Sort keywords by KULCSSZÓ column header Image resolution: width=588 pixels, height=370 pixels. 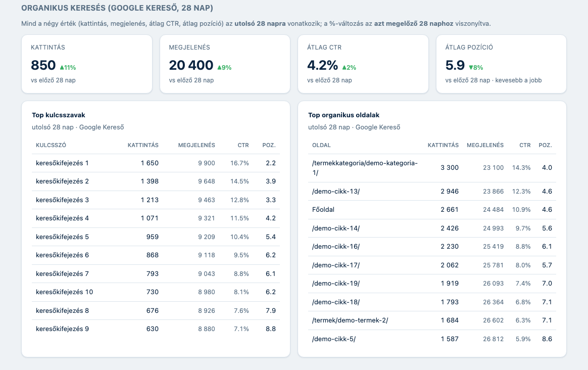(51, 145)
